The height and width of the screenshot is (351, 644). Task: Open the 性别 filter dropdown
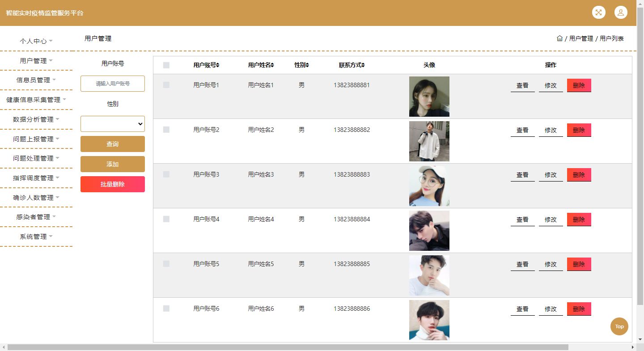pyautogui.click(x=113, y=124)
